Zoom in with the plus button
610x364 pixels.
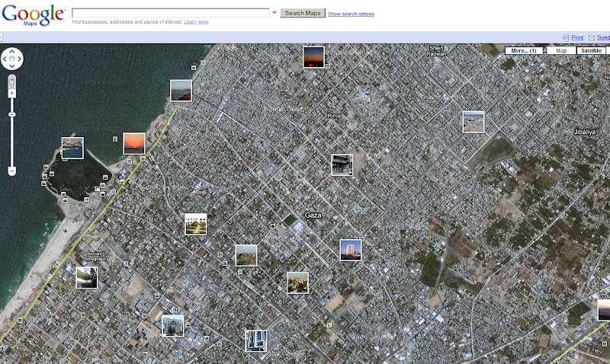(12, 93)
